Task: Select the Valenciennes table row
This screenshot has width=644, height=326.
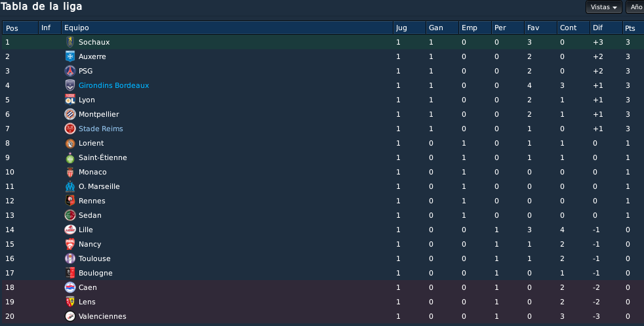Action: point(322,316)
